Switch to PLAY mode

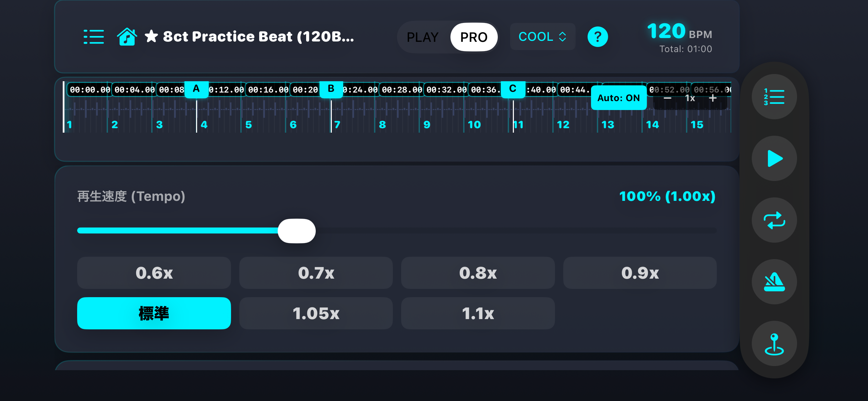point(423,37)
